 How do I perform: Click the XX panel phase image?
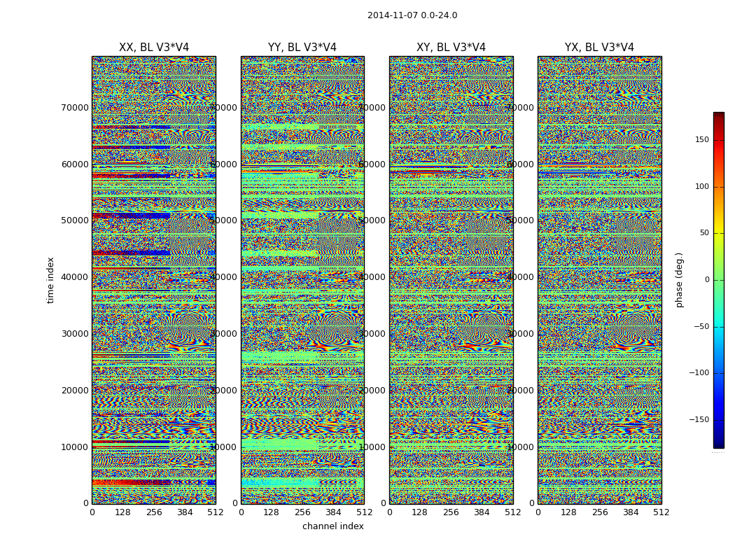pos(154,280)
